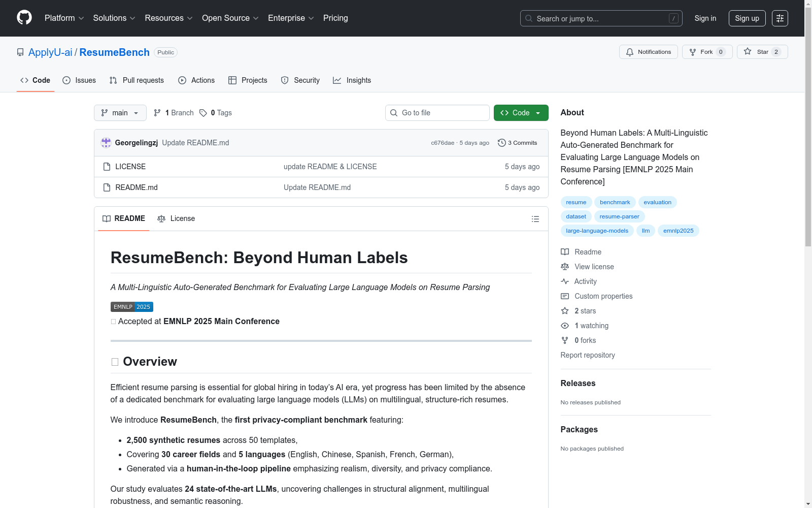The image size is (812, 508).
Task: Expand the Solutions menu
Action: 114,18
